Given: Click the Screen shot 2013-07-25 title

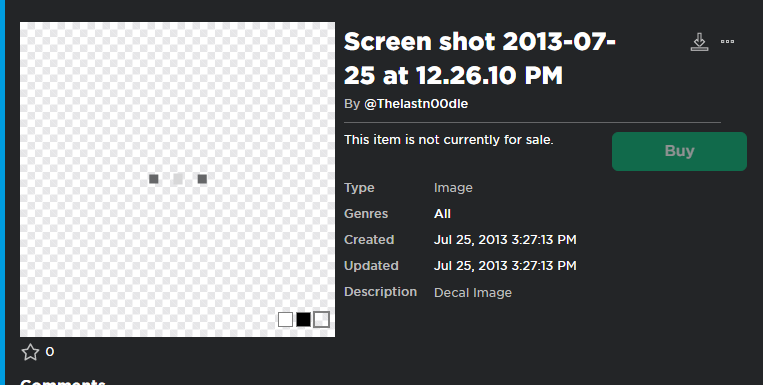Looking at the screenshot, I should pyautogui.click(x=480, y=58).
